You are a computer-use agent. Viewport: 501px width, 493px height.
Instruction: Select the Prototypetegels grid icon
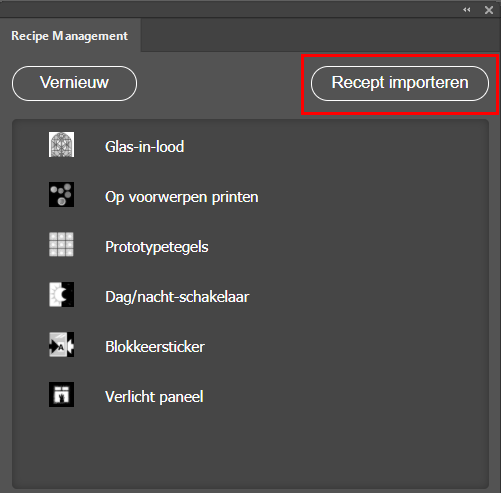61,245
